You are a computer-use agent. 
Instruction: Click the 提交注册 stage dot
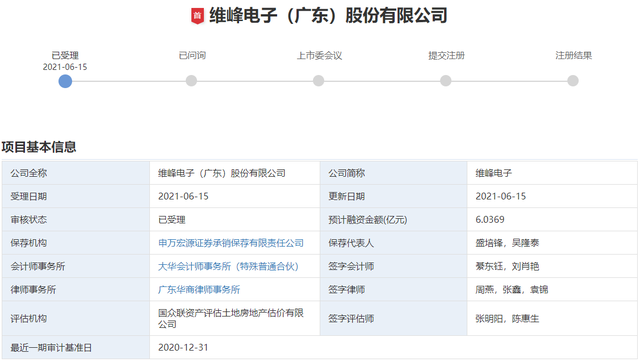pos(446,81)
